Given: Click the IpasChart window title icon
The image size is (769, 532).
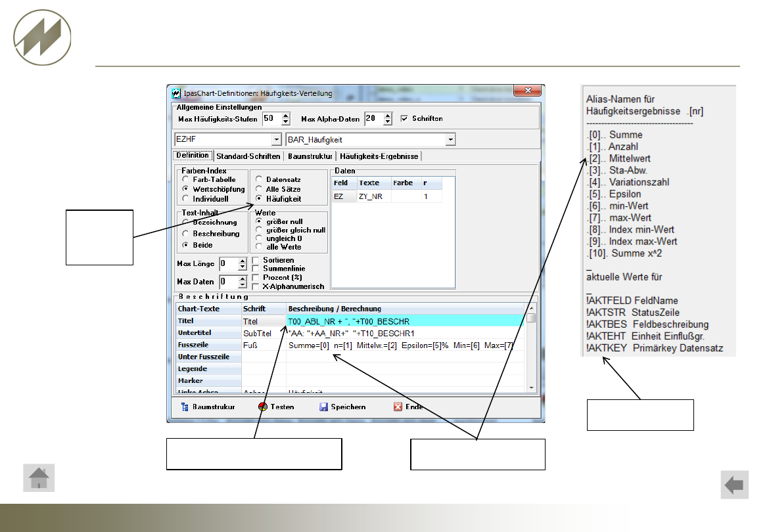Looking at the screenshot, I should (x=176, y=93).
